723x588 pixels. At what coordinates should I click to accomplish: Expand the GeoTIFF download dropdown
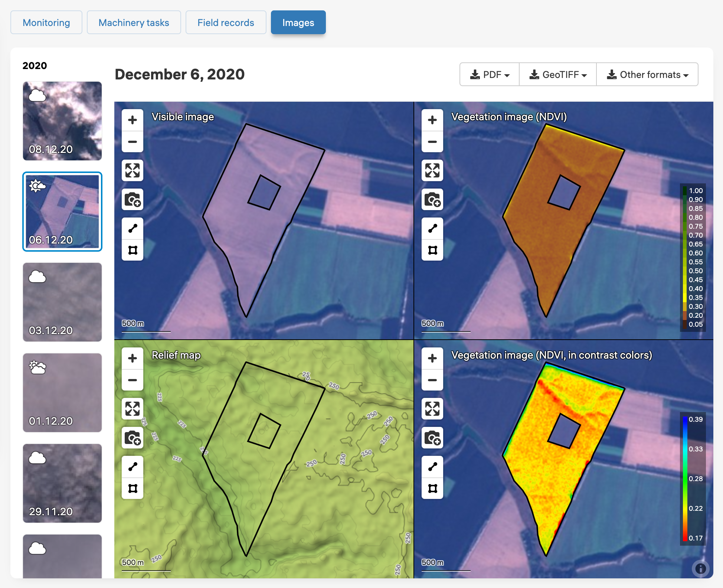coord(558,75)
